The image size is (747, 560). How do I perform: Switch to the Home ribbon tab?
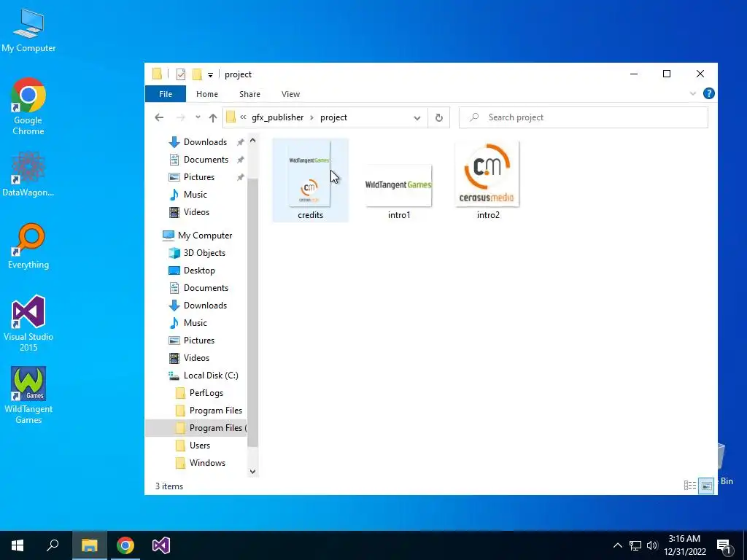pos(206,94)
